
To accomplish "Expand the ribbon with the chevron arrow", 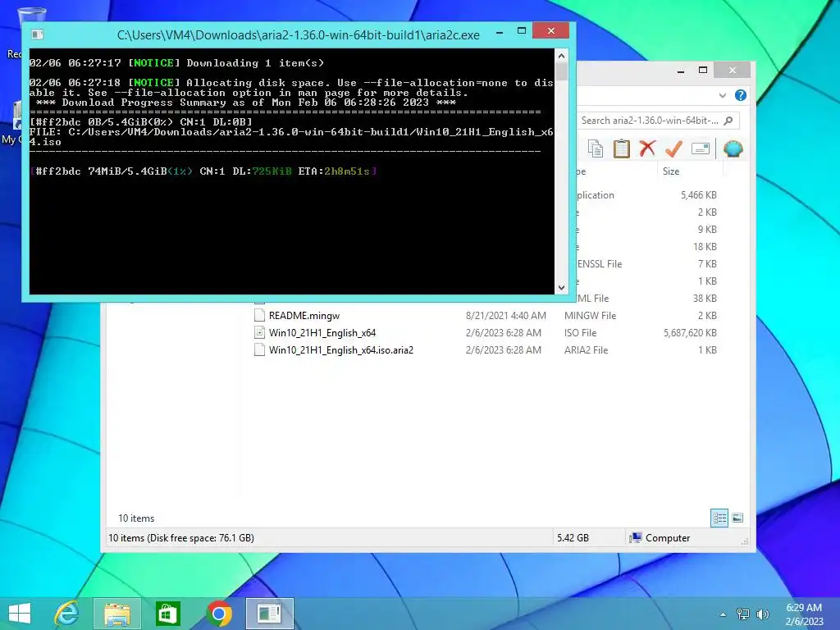I will [722, 95].
